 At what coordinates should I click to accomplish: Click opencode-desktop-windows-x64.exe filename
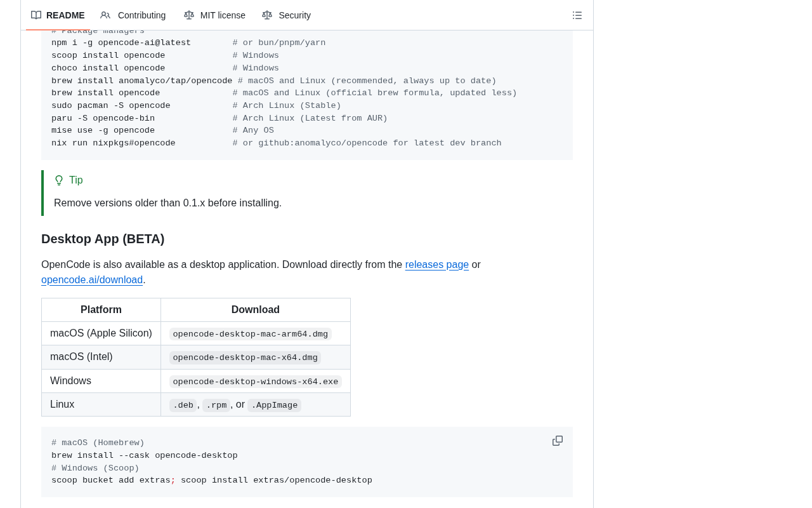click(256, 382)
